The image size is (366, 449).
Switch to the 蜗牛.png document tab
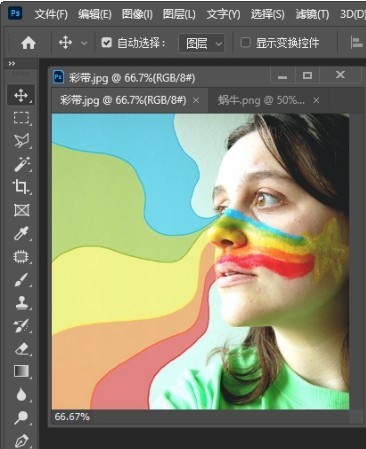(261, 100)
